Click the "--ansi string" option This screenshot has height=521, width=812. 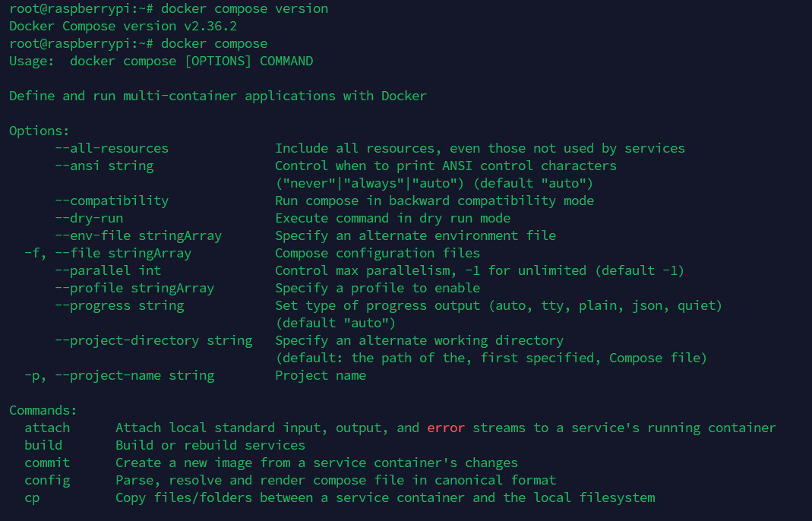(104, 166)
